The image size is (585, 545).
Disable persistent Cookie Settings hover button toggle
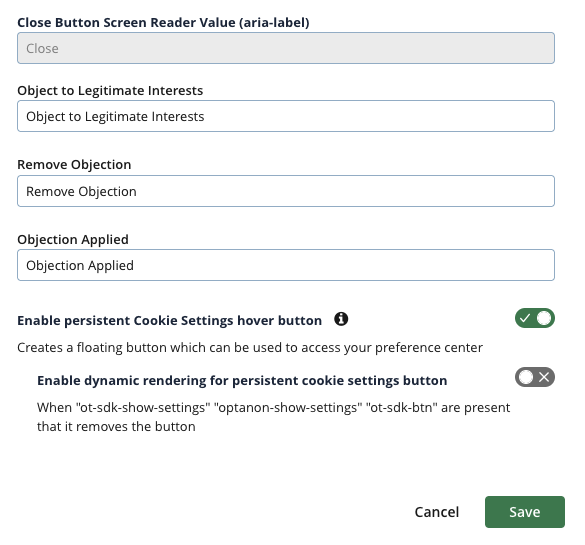(535, 319)
